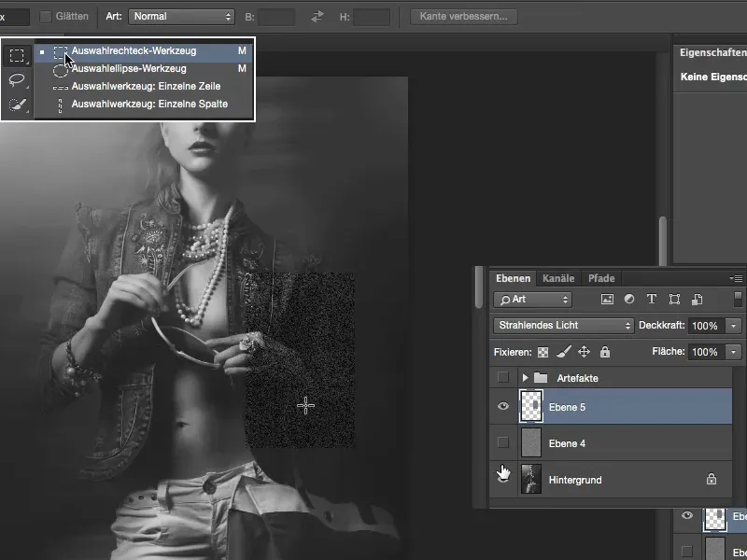Open the Strahlendes Licht blend mode dropdown
This screenshot has width=747, height=560.
click(x=563, y=326)
